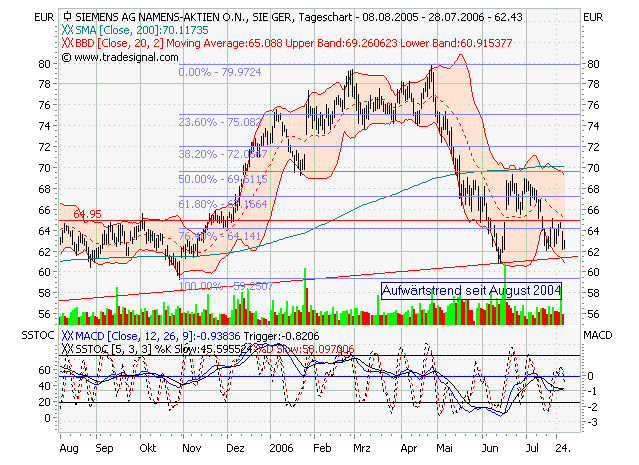Click the -3 MACD tick on the right axis
The height and width of the screenshot is (465, 639).
[591, 422]
